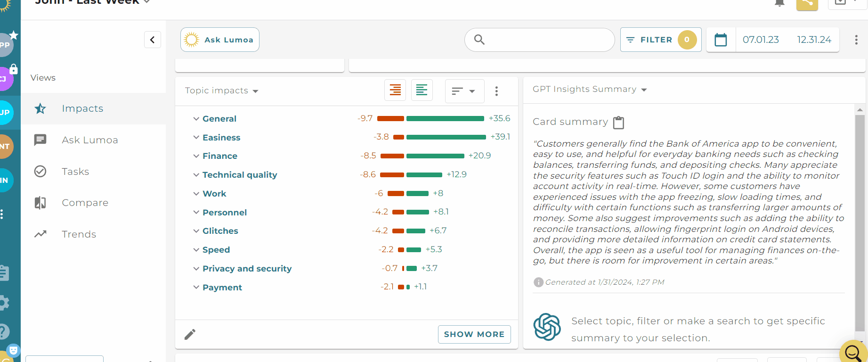
Task: Collapse the Views sidebar with the chevron button
Action: (153, 40)
